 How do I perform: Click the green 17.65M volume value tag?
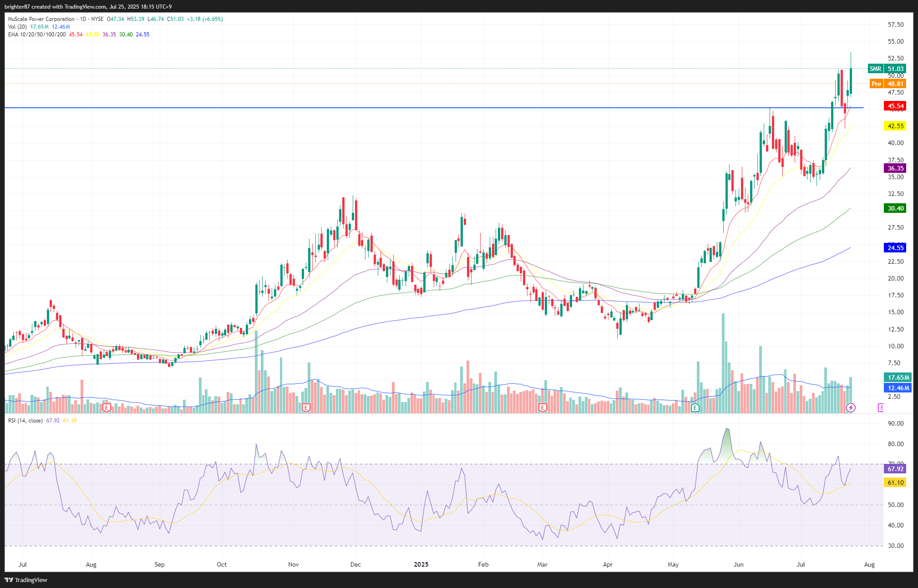pos(898,377)
